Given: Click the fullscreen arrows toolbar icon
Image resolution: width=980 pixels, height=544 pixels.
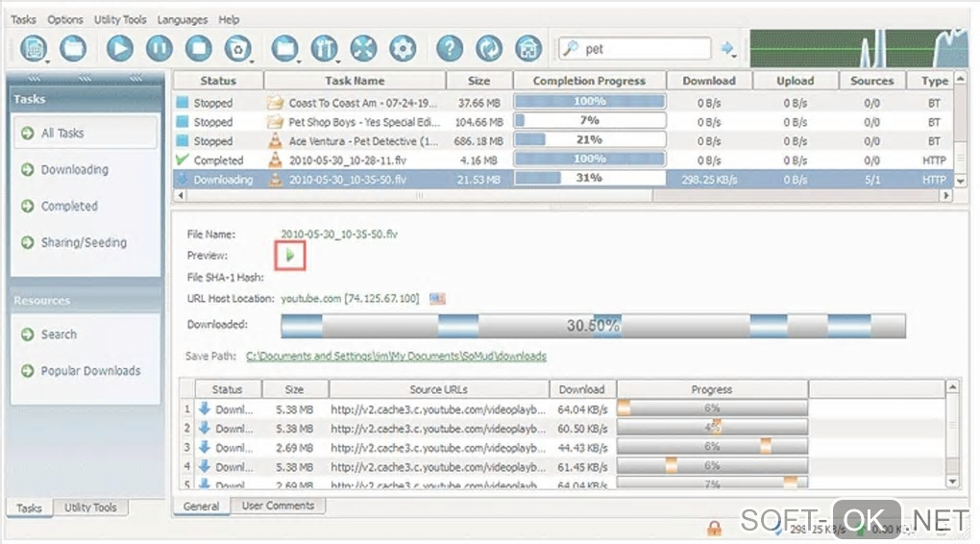Looking at the screenshot, I should click(364, 48).
